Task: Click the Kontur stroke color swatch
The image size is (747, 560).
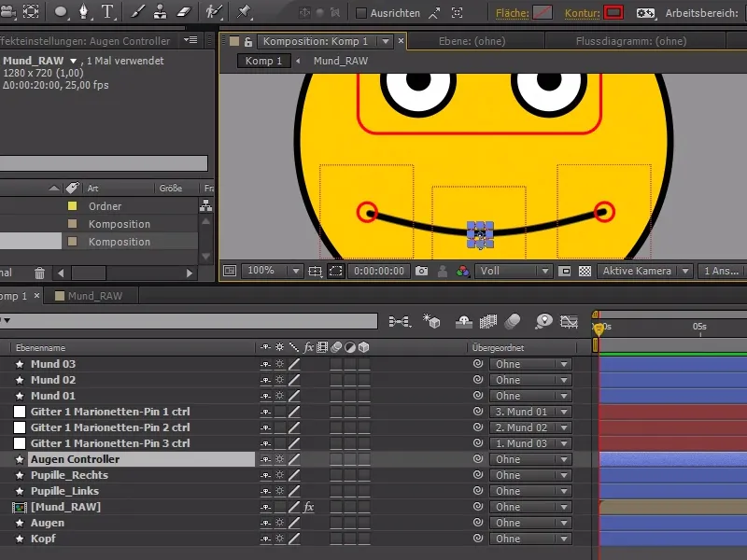Action: [613, 12]
